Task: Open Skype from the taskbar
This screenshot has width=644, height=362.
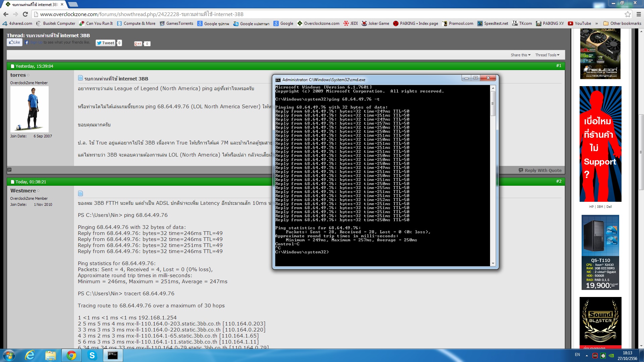Action: [x=92, y=355]
